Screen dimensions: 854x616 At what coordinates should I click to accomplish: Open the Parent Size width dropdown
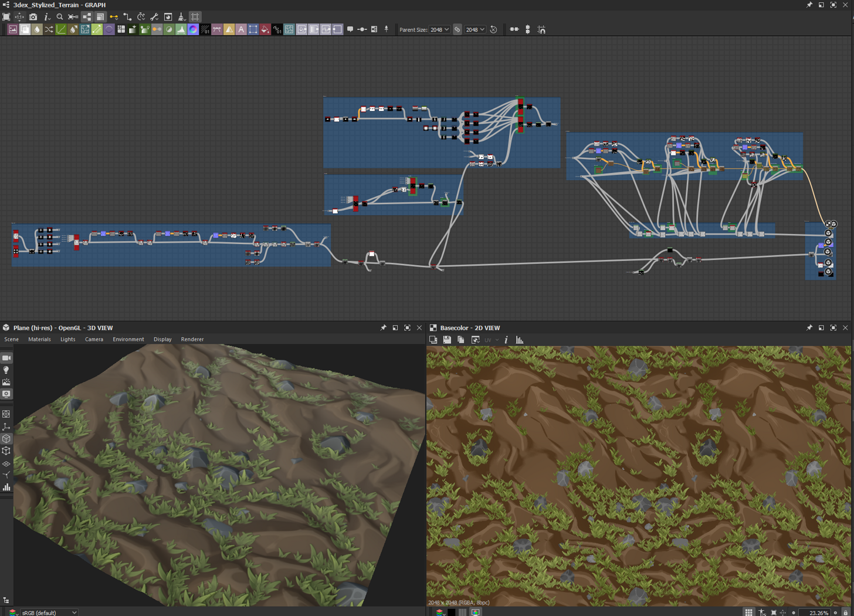click(x=439, y=29)
